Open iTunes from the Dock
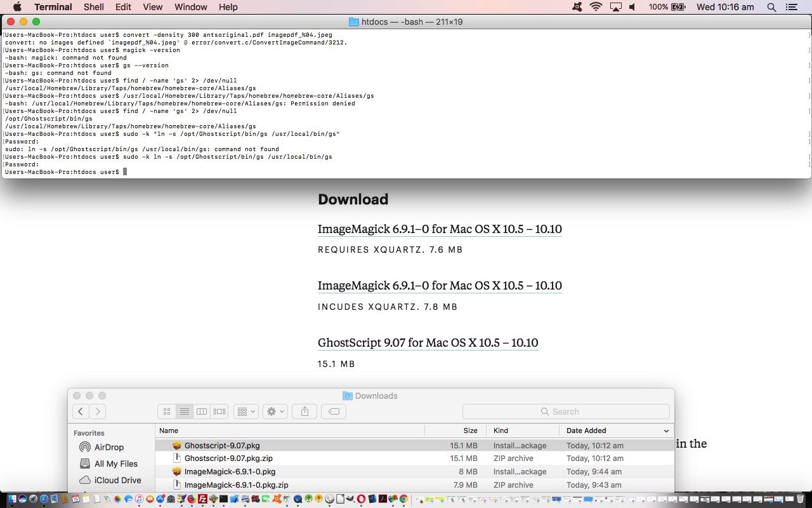The width and height of the screenshot is (812, 508). click(x=139, y=499)
